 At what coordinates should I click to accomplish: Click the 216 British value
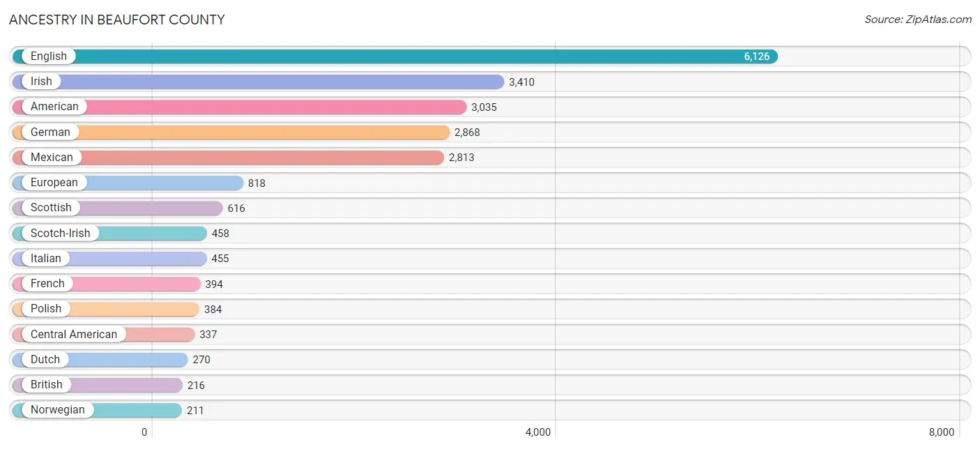click(196, 386)
